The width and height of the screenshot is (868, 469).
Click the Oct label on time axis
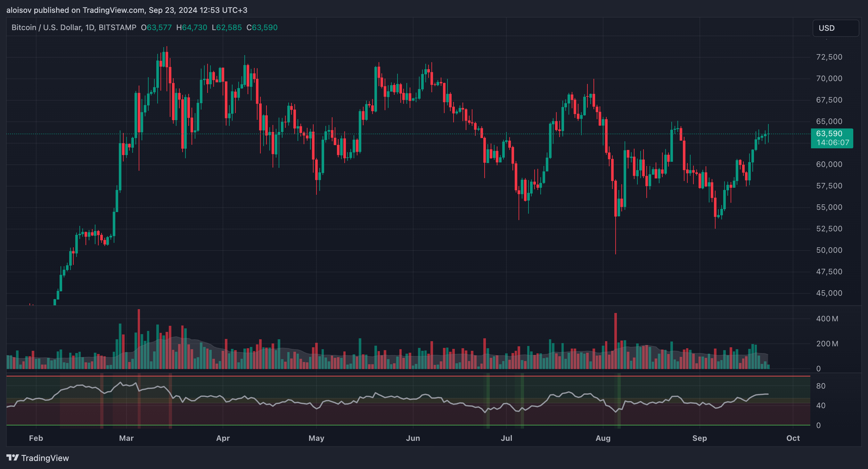[x=792, y=438]
